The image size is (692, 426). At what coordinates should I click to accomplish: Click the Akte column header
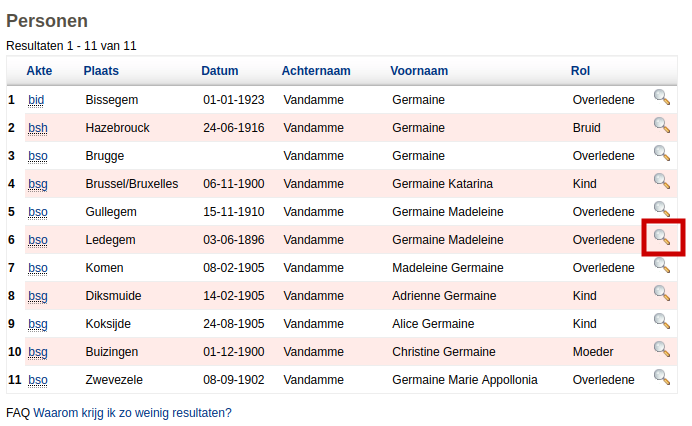(x=39, y=71)
